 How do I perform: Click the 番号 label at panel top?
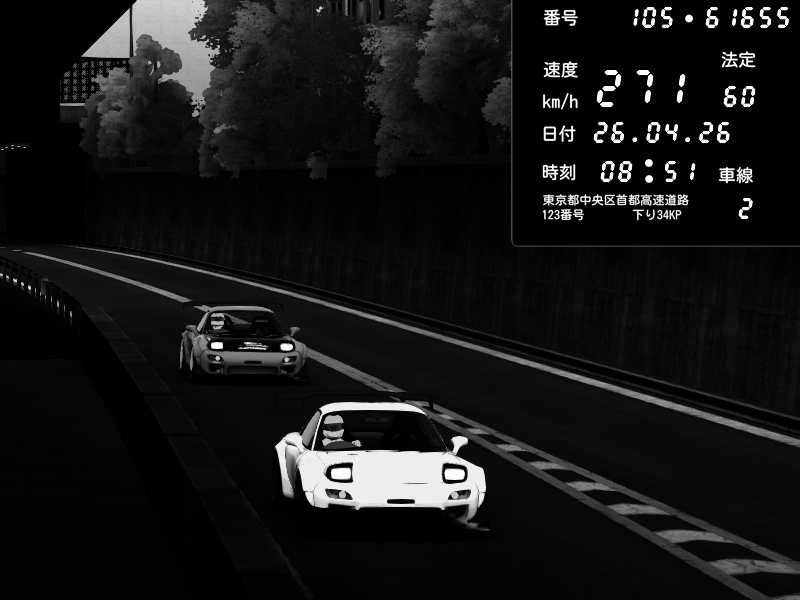[x=560, y=18]
